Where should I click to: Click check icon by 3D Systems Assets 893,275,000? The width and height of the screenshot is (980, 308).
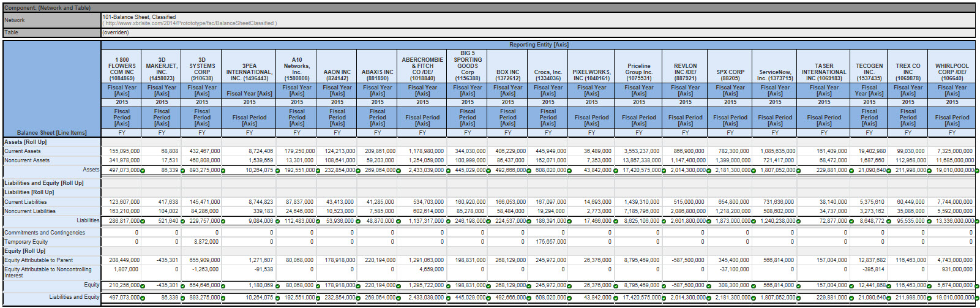coord(223,171)
